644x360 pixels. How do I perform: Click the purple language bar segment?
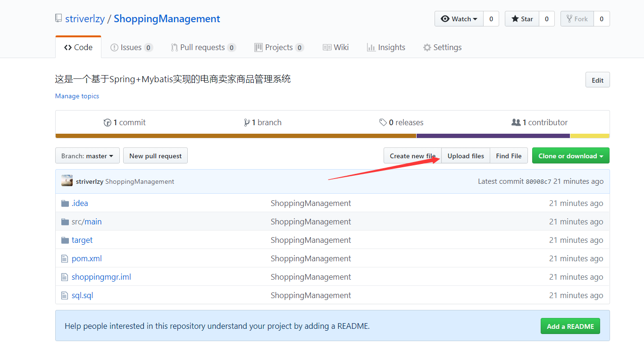pos(493,136)
